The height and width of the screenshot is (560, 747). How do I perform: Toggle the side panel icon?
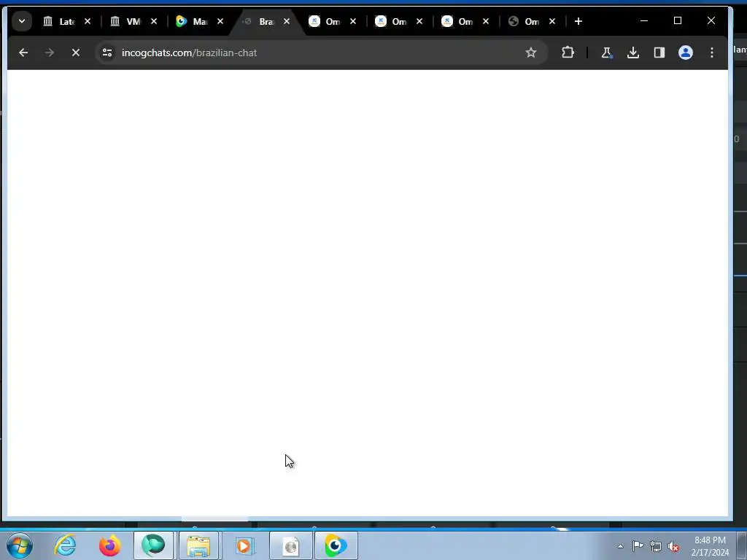point(659,52)
